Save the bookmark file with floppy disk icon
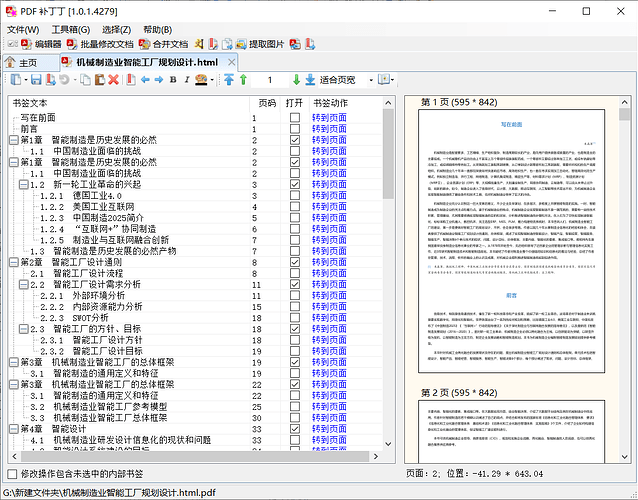The height and width of the screenshot is (500, 638). click(37, 79)
